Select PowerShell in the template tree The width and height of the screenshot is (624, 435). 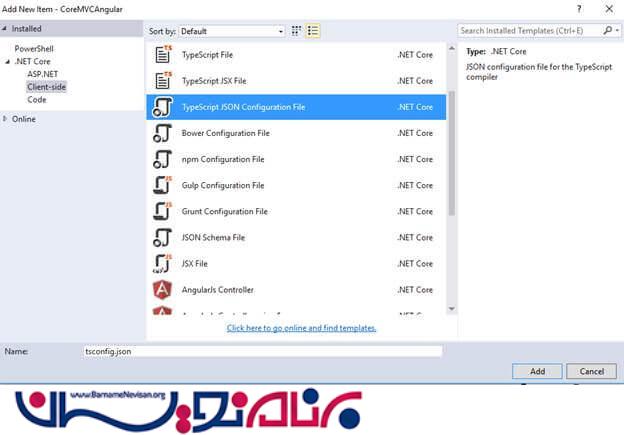coord(34,49)
